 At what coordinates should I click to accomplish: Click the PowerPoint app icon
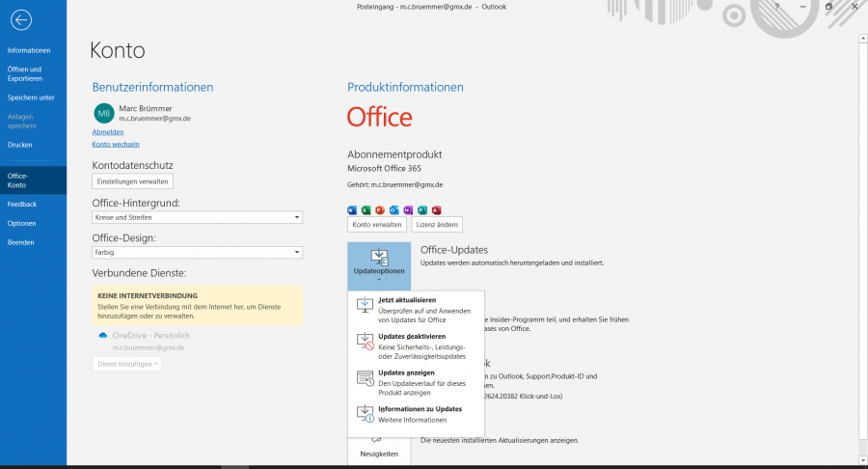(x=380, y=209)
